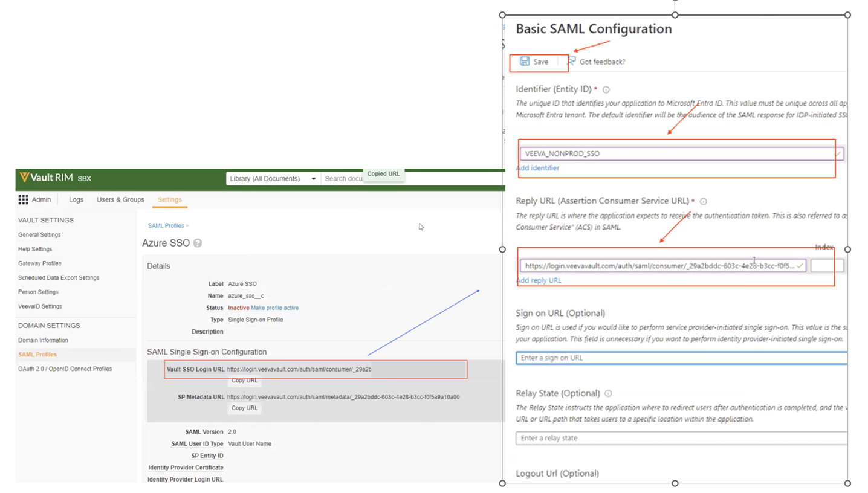Viewport: 868px width, 493px height.
Task: Click the Got feedback person icon
Action: point(571,61)
